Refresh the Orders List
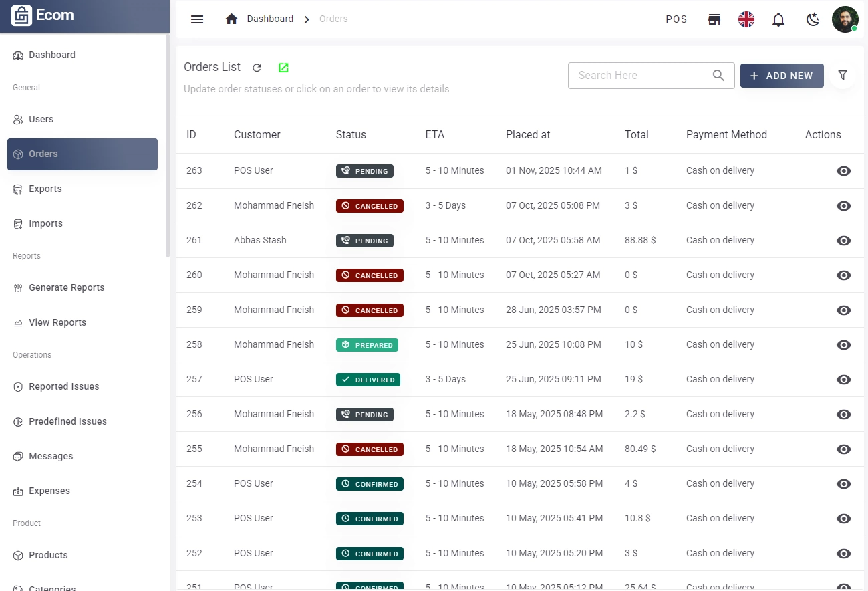 [x=257, y=67]
